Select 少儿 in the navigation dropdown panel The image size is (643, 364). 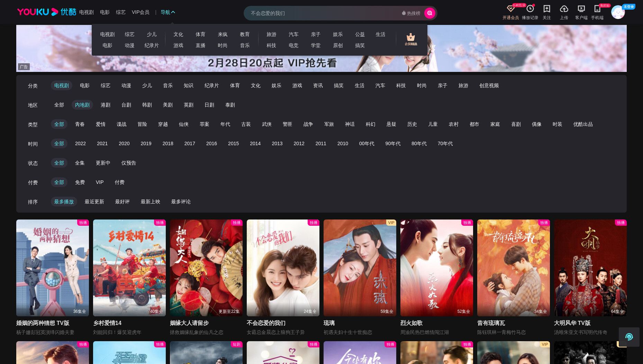click(152, 34)
